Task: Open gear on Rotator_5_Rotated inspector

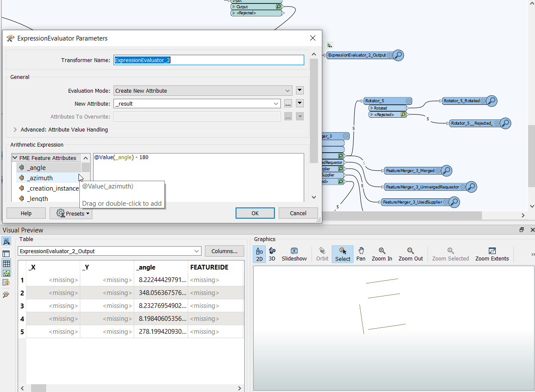Action: (483, 101)
